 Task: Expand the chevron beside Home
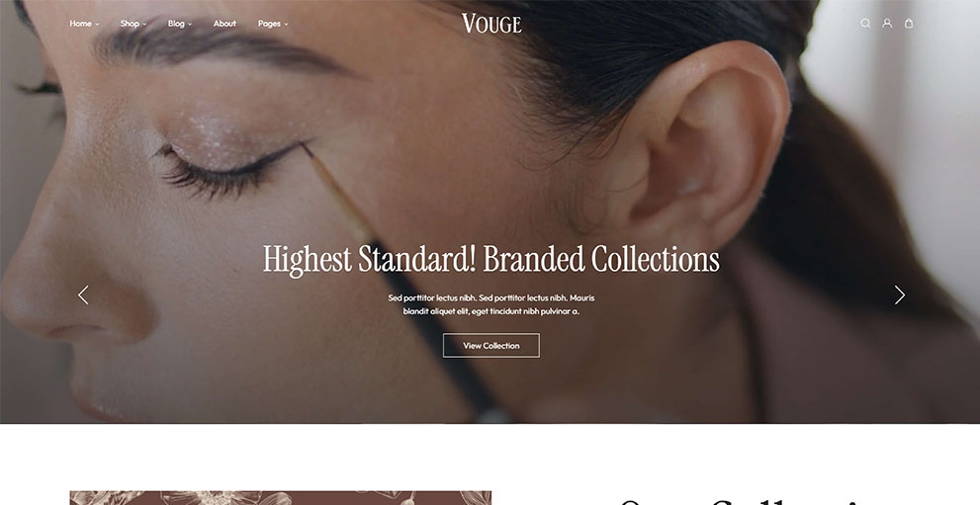point(97,25)
